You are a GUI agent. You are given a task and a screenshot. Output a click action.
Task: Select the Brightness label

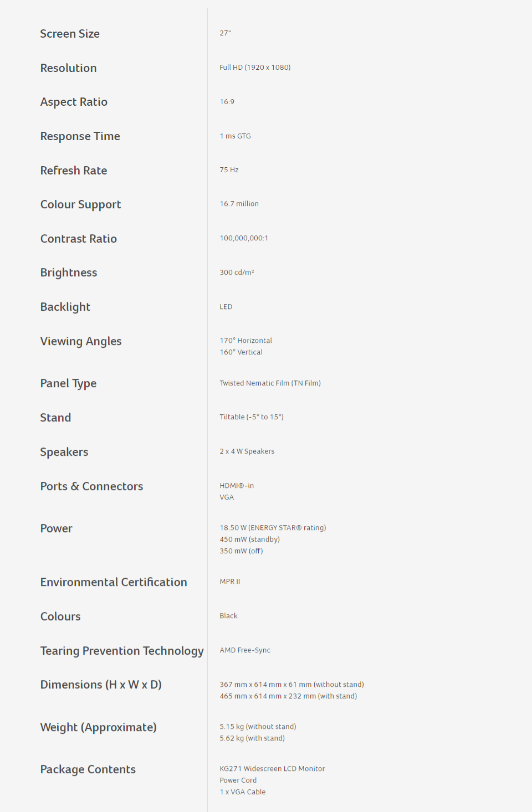point(69,273)
